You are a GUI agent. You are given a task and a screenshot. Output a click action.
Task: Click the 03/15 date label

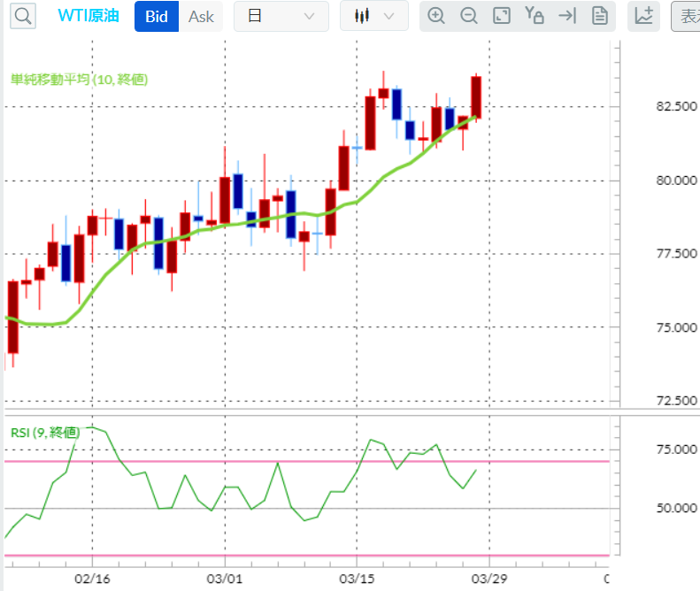tap(357, 579)
